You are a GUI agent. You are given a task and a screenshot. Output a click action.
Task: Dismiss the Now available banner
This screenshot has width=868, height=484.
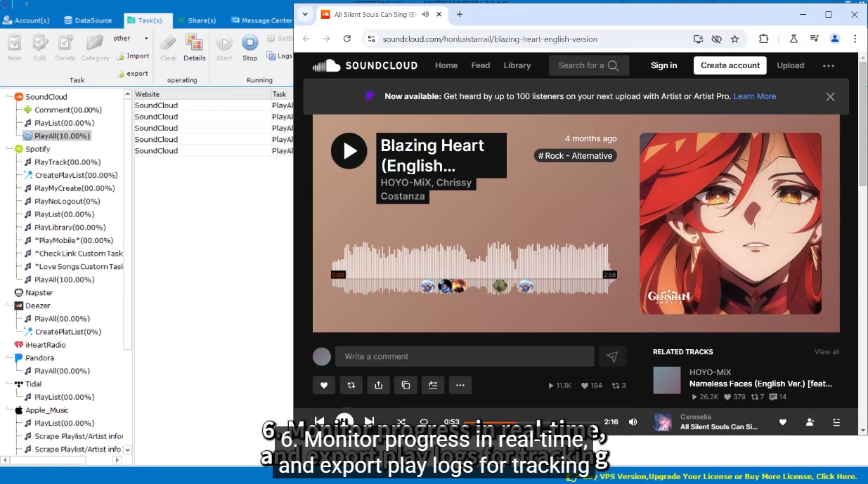click(831, 97)
